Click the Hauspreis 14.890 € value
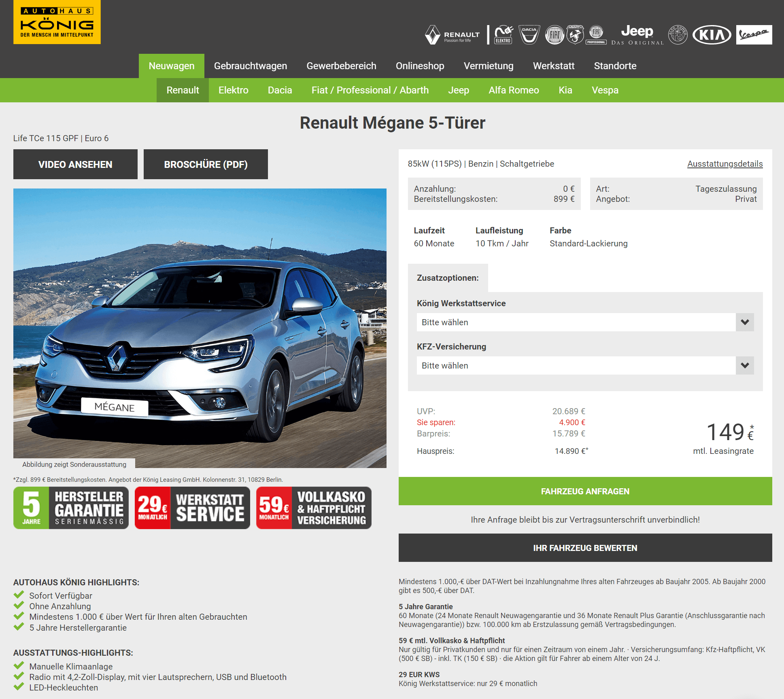 coord(571,451)
